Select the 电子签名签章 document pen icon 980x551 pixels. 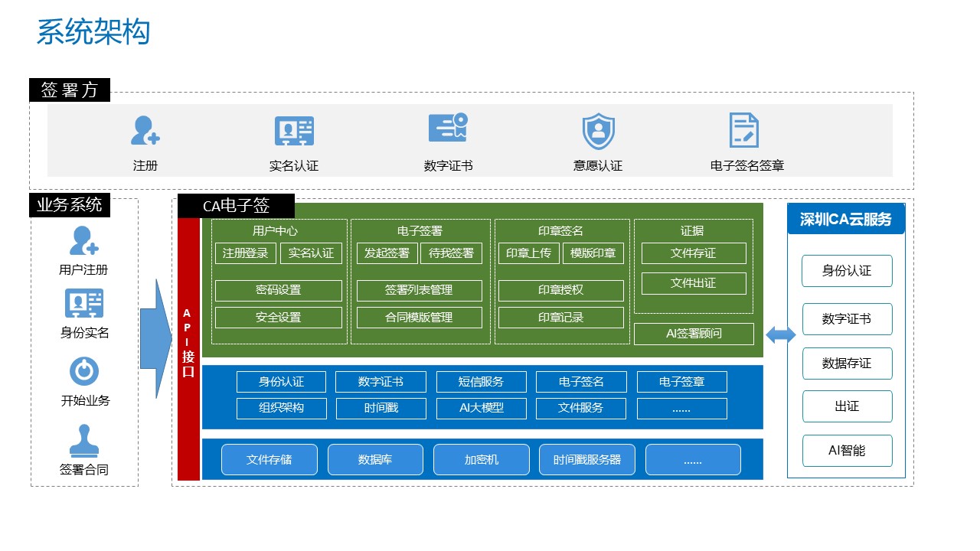tap(743, 130)
